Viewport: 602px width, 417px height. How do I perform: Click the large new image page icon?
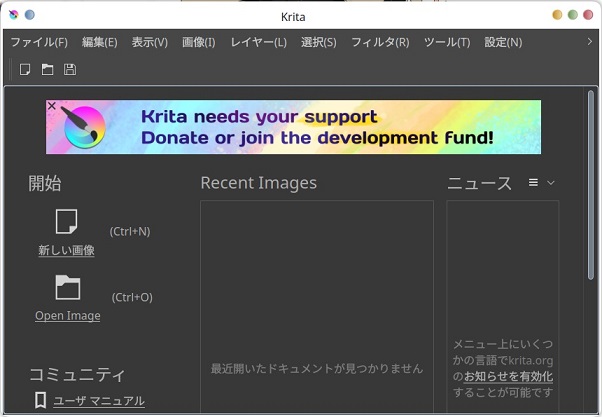66,222
